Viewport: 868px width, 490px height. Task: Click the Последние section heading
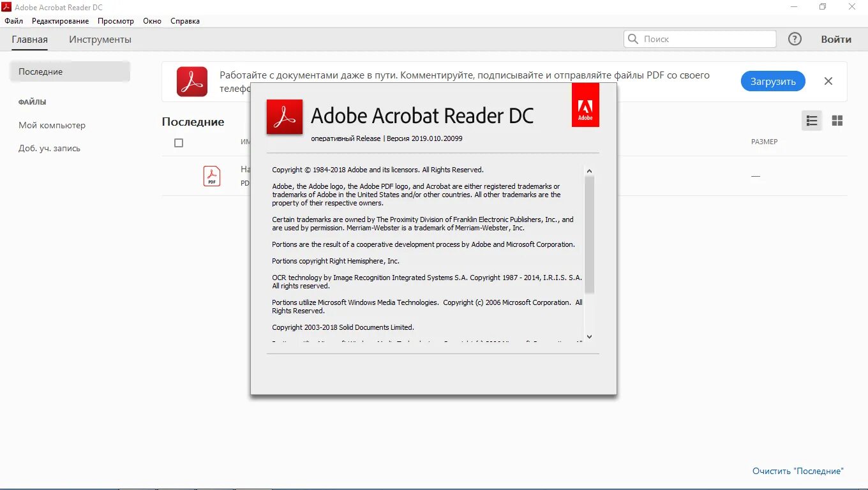point(193,122)
